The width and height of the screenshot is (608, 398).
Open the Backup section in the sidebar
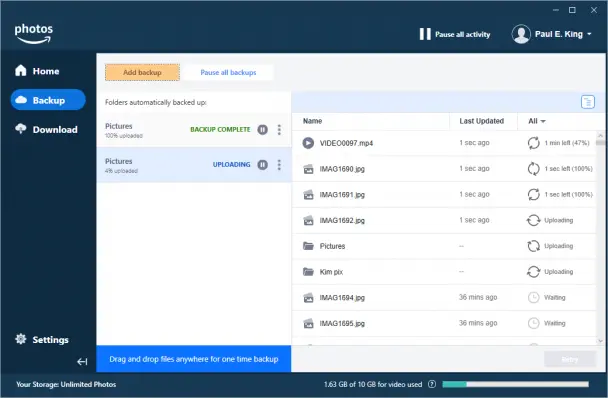[x=48, y=100]
